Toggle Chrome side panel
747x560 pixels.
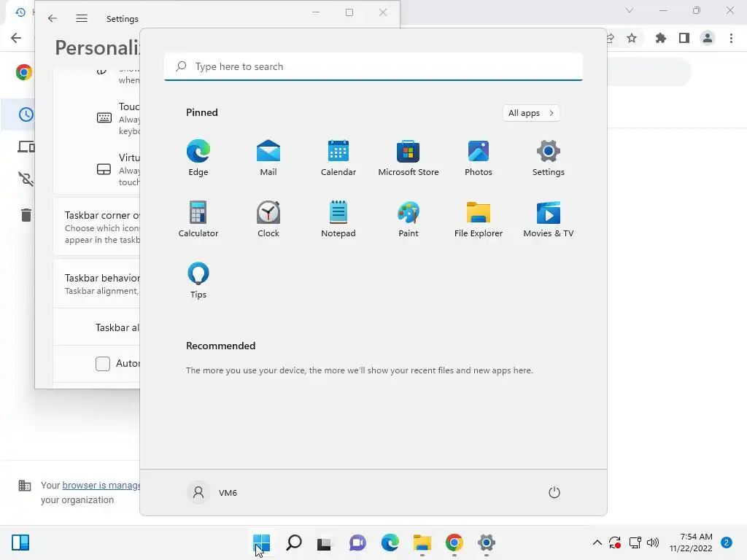tap(684, 38)
